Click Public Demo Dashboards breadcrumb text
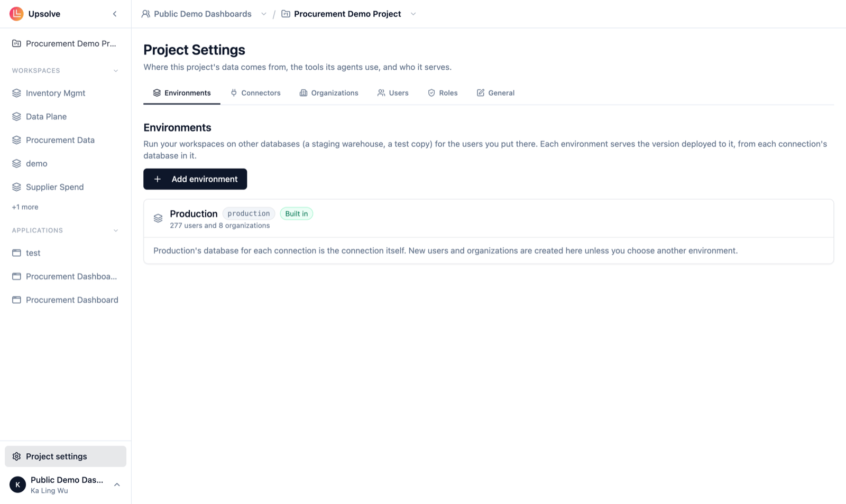Viewport: 846px width, 504px height. pos(203,14)
